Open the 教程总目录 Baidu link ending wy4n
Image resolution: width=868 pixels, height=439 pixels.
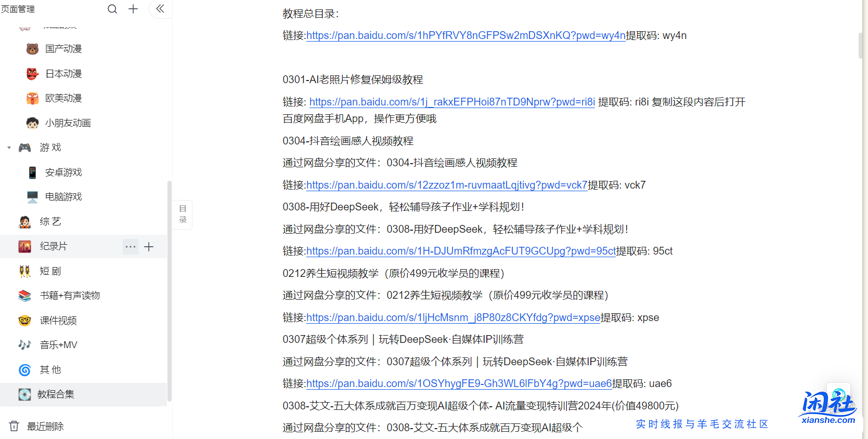(466, 36)
